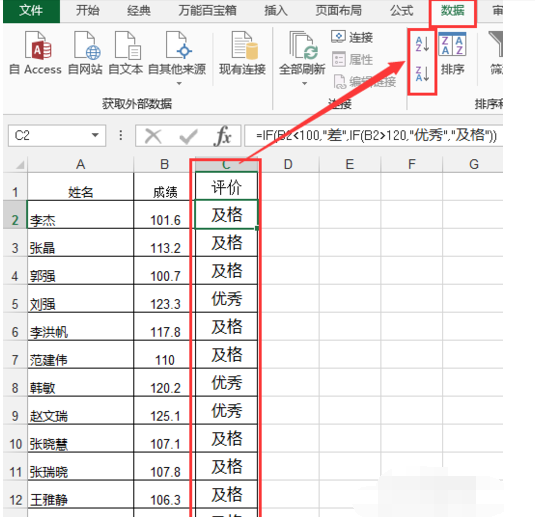This screenshot has width=535, height=517.
Task: Click the 及格 cell in row 10
Action: 226,439
